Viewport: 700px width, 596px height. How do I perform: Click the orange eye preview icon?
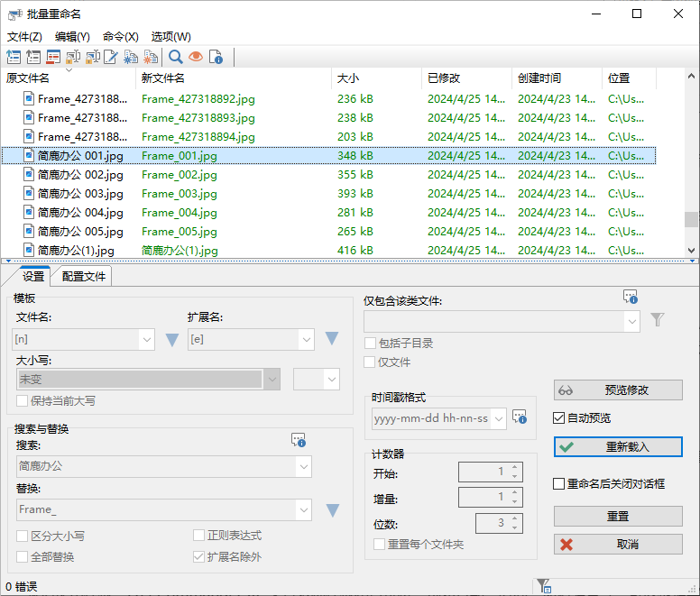[x=195, y=58]
